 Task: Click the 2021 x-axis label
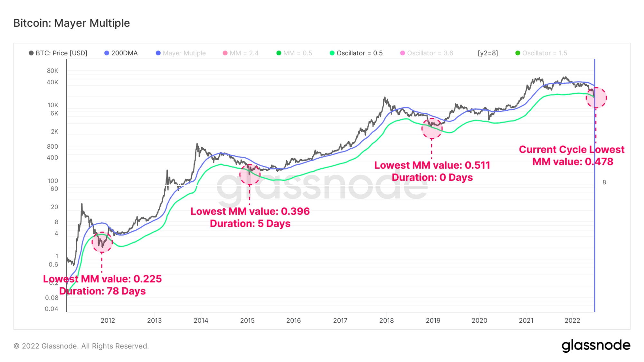pos(526,320)
